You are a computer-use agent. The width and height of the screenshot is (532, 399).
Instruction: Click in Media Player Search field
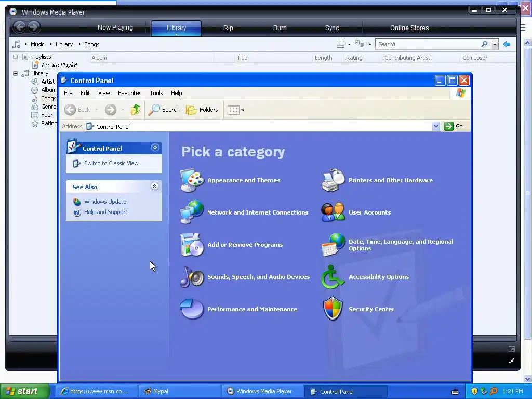pos(429,44)
